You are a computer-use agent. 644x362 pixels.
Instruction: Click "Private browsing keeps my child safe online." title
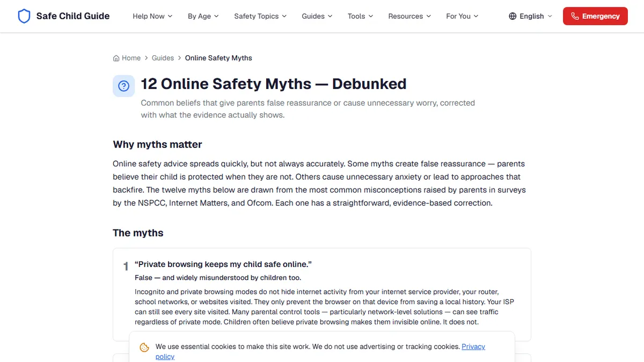[x=223, y=264]
